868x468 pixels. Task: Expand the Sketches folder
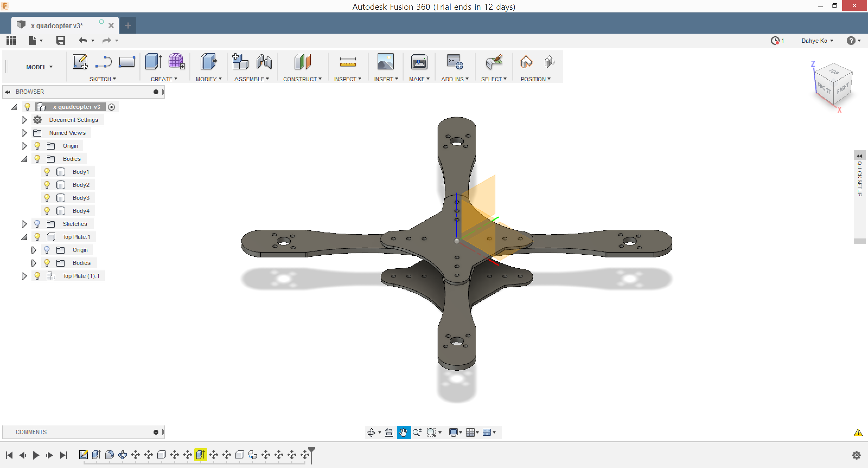[x=24, y=224]
